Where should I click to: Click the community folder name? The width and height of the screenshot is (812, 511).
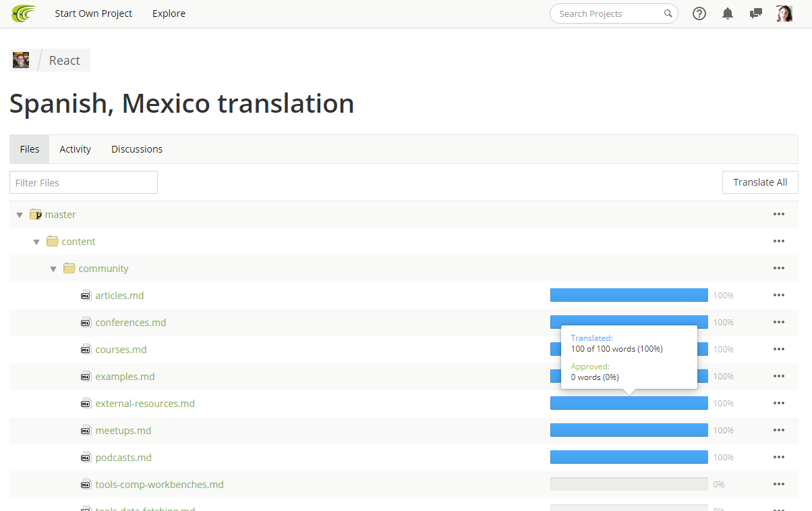pos(103,269)
